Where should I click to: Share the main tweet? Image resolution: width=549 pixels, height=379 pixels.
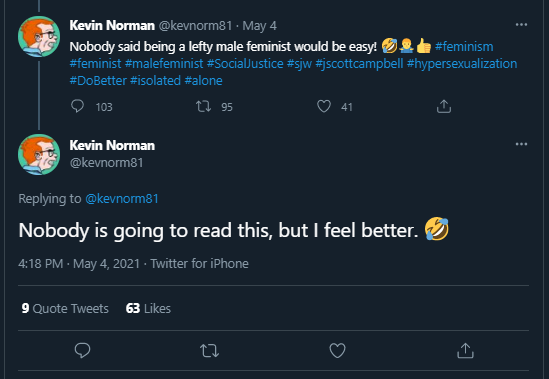(465, 350)
